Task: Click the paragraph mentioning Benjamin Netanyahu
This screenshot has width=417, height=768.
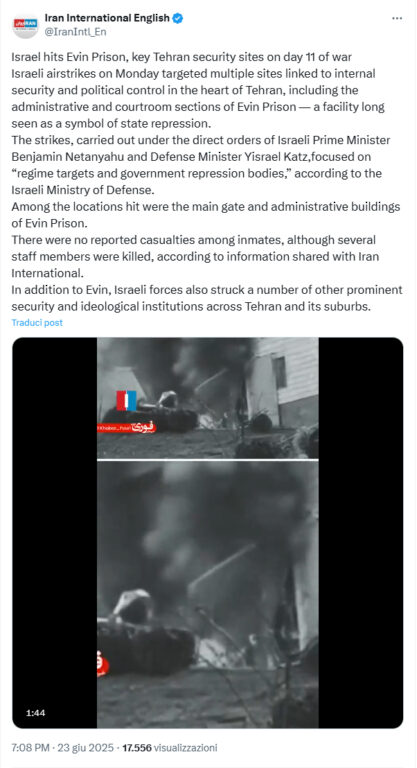Action: coord(201,165)
